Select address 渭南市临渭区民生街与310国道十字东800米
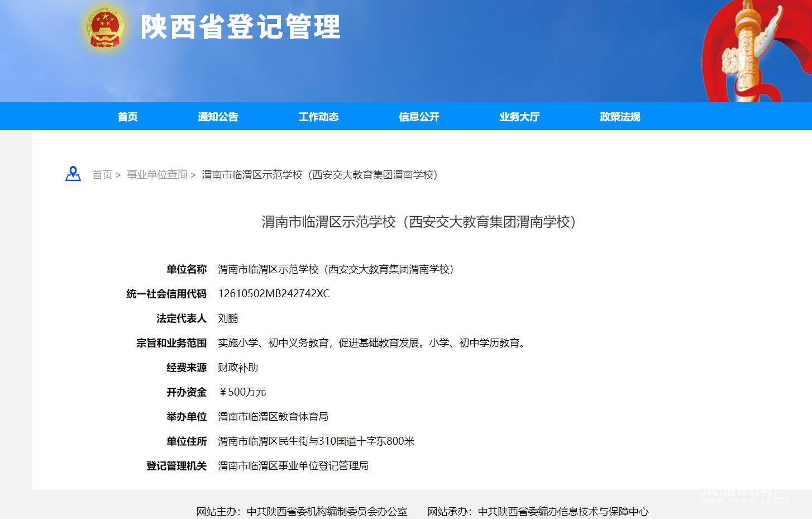 click(x=316, y=441)
